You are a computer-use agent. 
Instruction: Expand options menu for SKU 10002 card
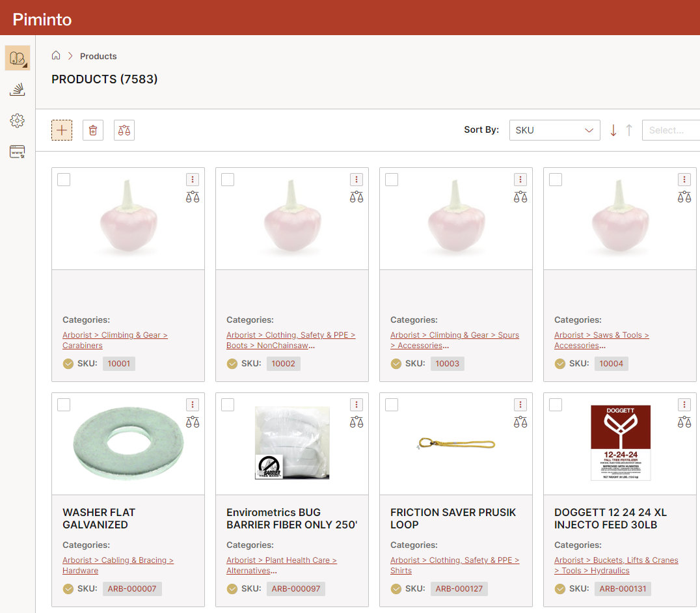[x=356, y=180]
